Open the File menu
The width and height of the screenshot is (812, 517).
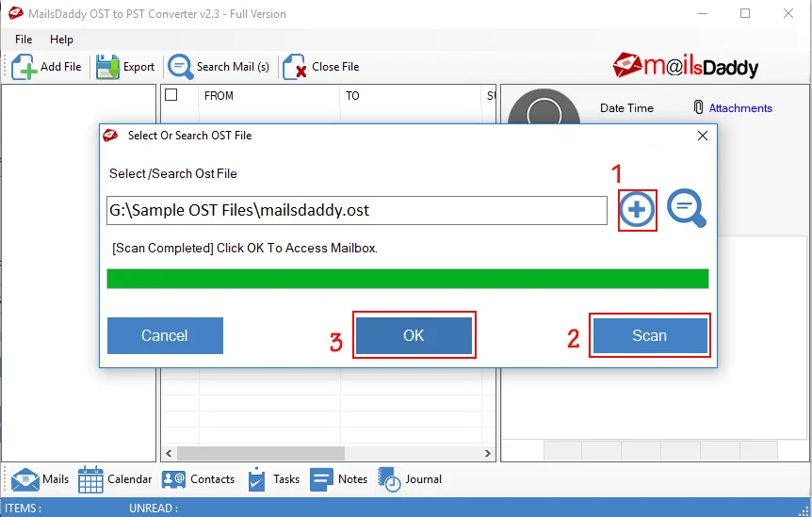tap(24, 40)
